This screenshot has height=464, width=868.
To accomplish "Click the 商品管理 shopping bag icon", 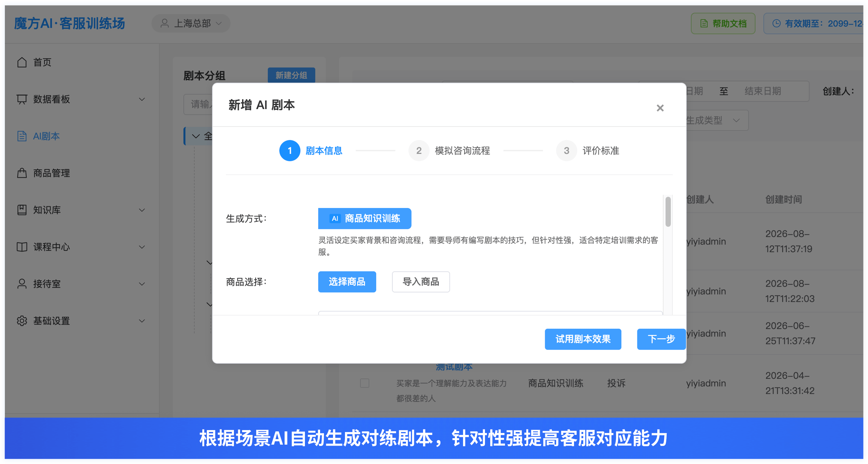I will 22,173.
